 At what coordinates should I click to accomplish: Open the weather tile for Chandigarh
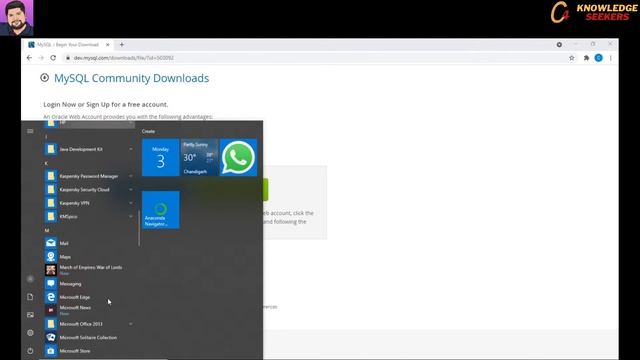click(200, 158)
